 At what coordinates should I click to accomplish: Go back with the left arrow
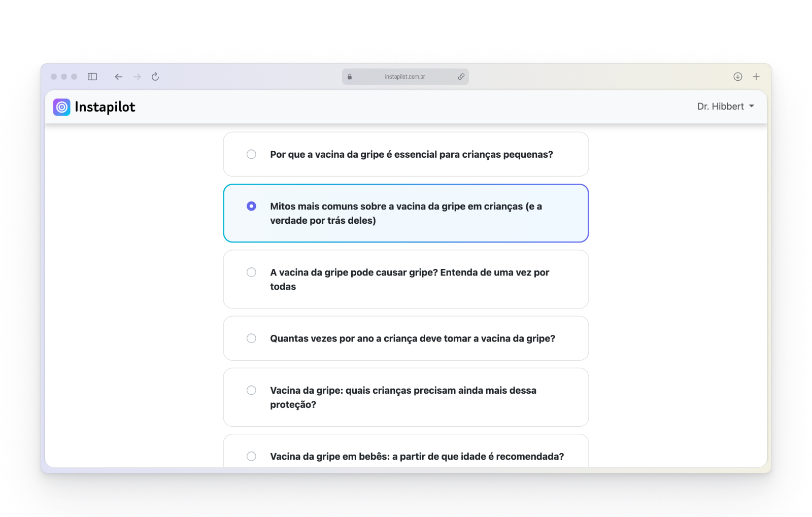tap(119, 77)
